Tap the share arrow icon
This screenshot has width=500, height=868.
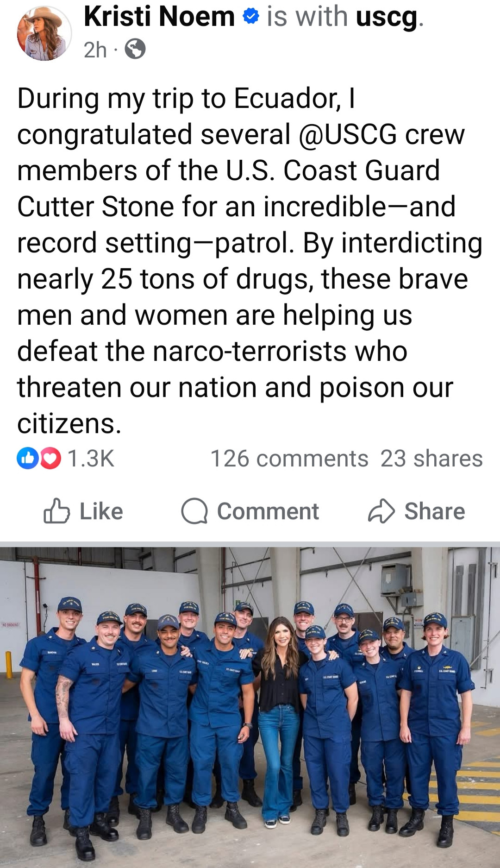(x=381, y=511)
